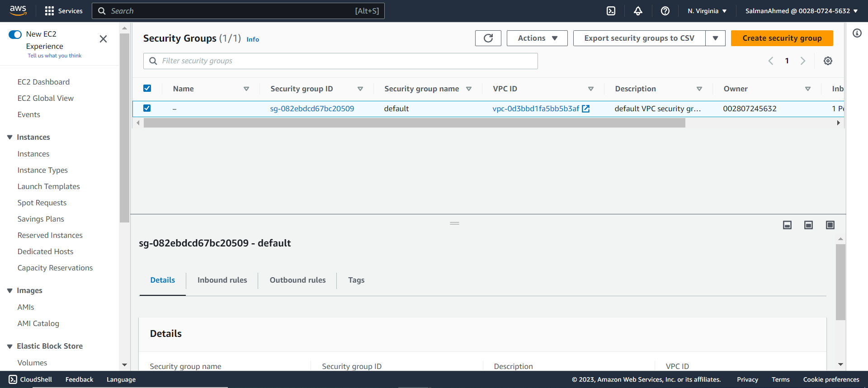Open Spot Requests in sidebar
The height and width of the screenshot is (388, 868).
coord(42,203)
